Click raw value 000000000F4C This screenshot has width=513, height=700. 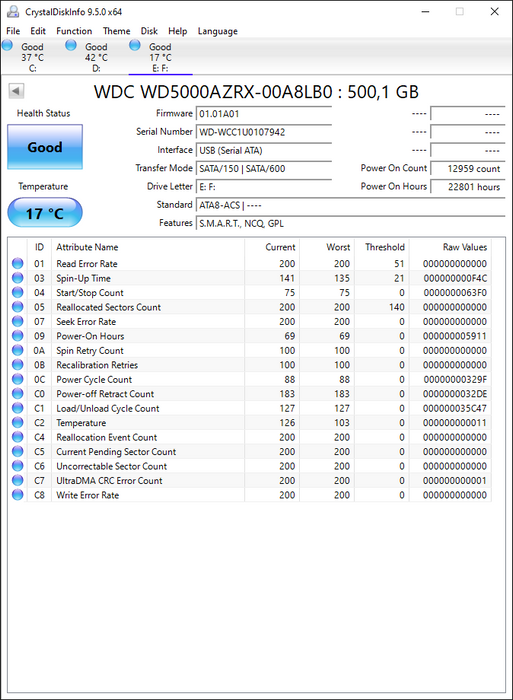click(x=455, y=278)
